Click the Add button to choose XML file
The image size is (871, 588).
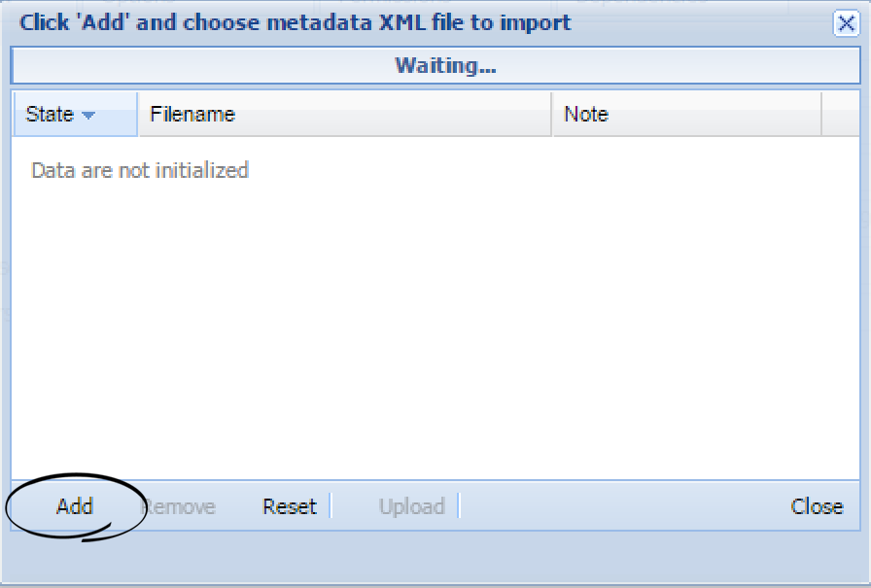coord(74,506)
